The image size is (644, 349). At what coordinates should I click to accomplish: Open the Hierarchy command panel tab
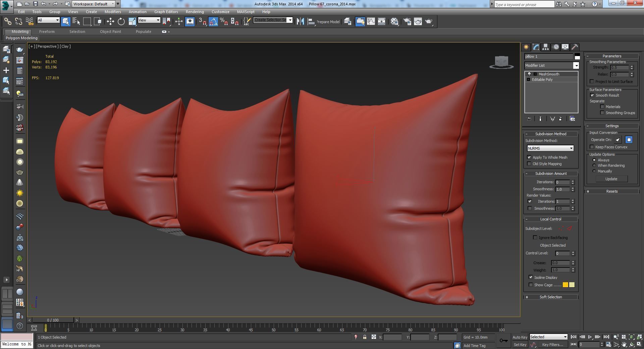pos(546,47)
